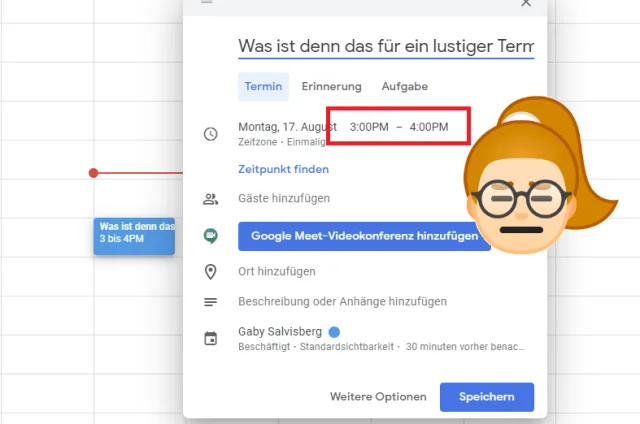The image size is (640, 424).
Task: Switch to the Aufgabe tab
Action: click(404, 87)
